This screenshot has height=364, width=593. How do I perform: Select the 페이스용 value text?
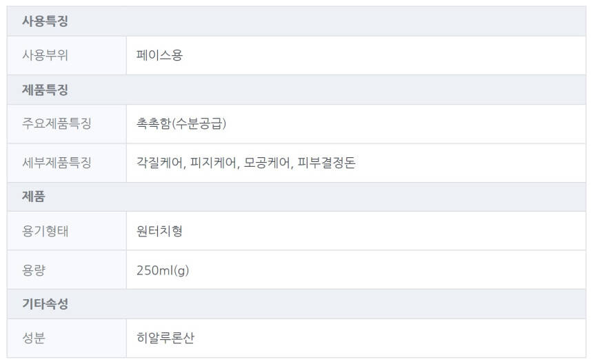point(159,56)
